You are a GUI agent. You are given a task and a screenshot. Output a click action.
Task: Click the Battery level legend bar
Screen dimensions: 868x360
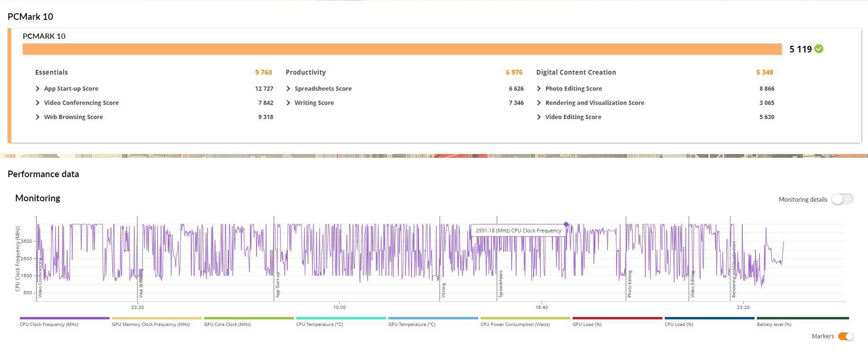[x=802, y=318]
